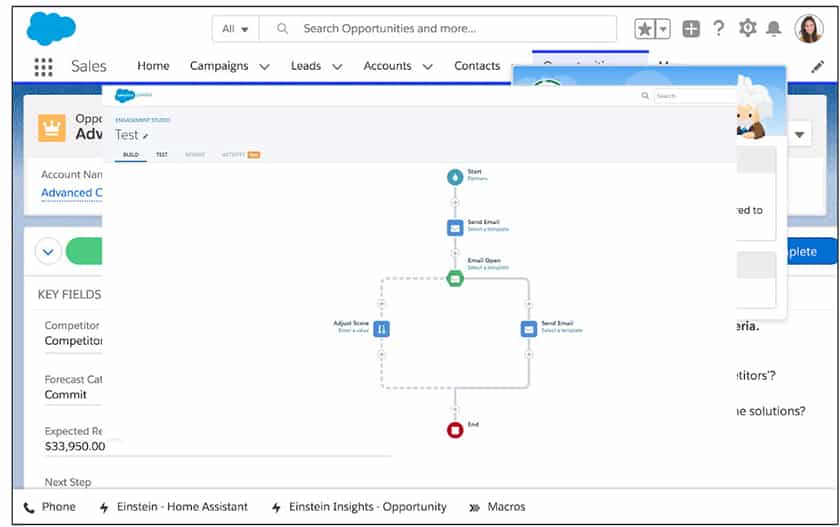This screenshot has width=840, height=527.
Task: Click the Pardot Search input field
Action: pos(695,96)
